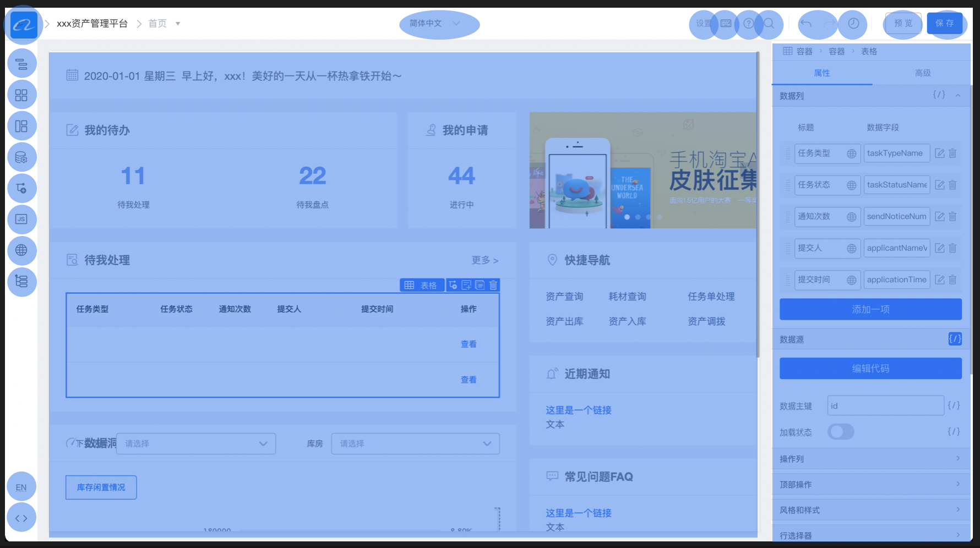Expand the 顶部操作 section

pos(872,485)
